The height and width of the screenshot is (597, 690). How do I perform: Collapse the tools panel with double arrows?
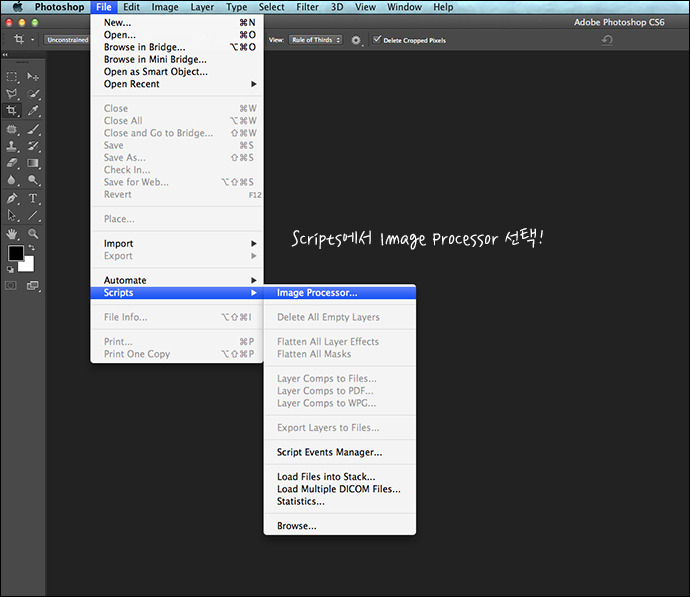point(5,55)
